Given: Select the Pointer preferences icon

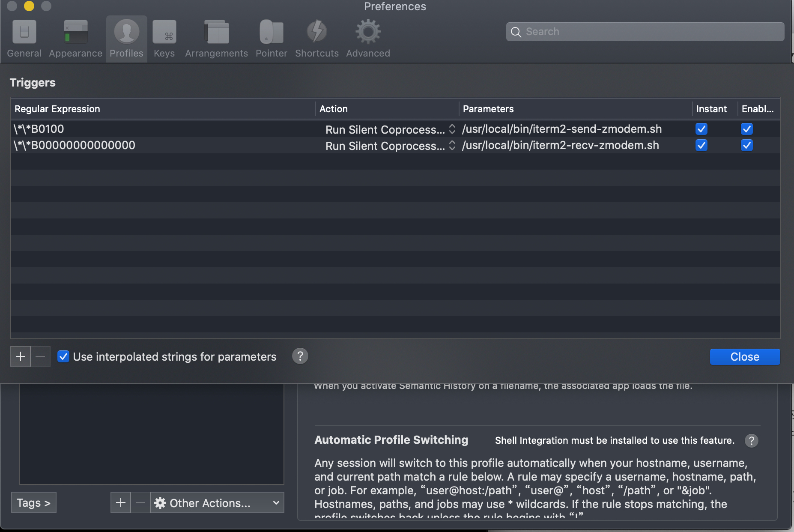Looking at the screenshot, I should 271,39.
